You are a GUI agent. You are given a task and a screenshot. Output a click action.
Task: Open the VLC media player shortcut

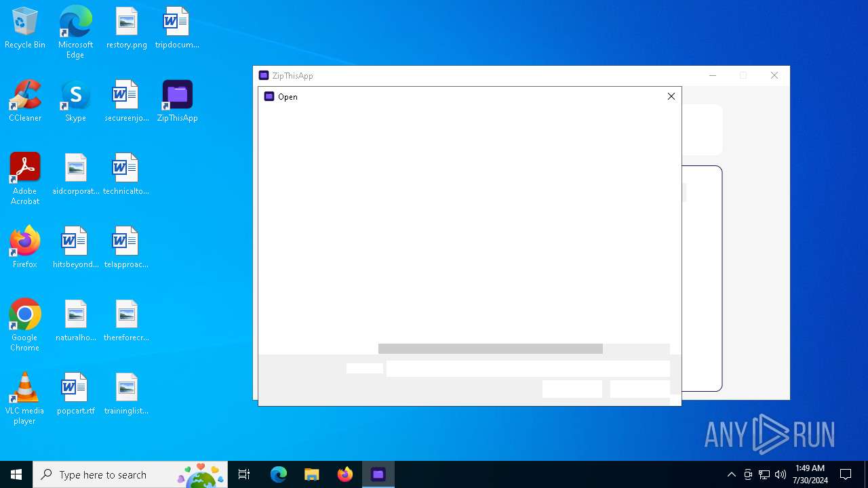tap(25, 399)
